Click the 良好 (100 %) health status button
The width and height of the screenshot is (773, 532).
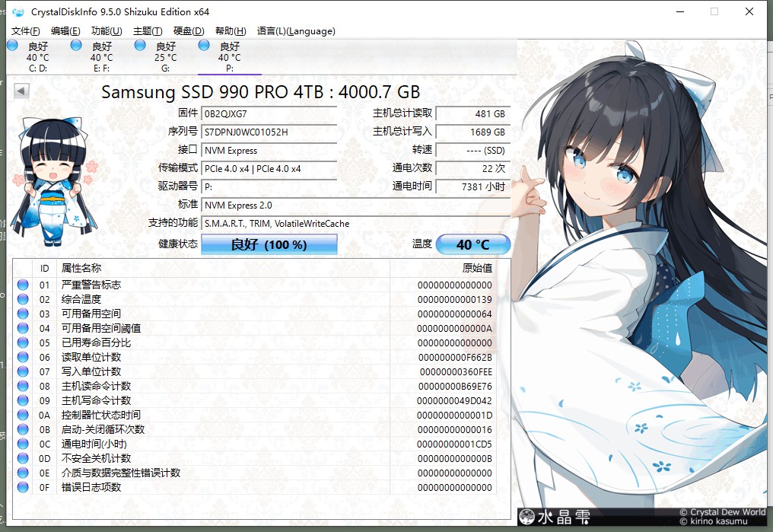[x=269, y=244]
